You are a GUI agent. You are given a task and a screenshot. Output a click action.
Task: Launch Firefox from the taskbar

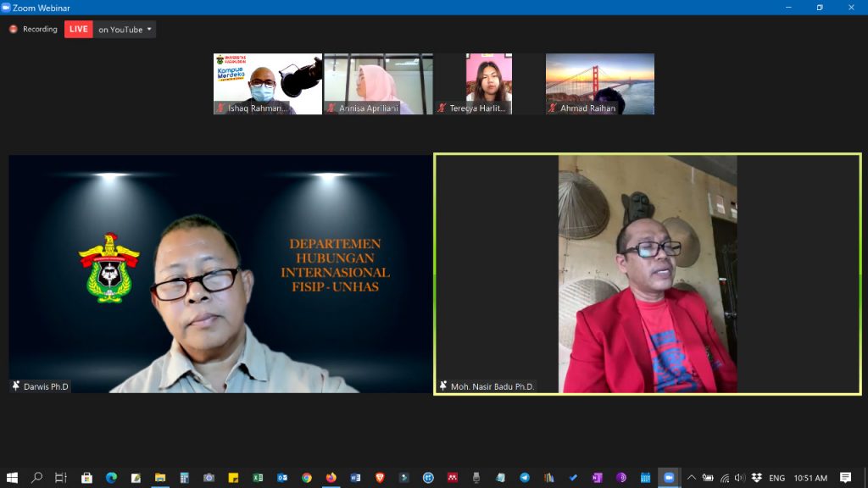331,478
